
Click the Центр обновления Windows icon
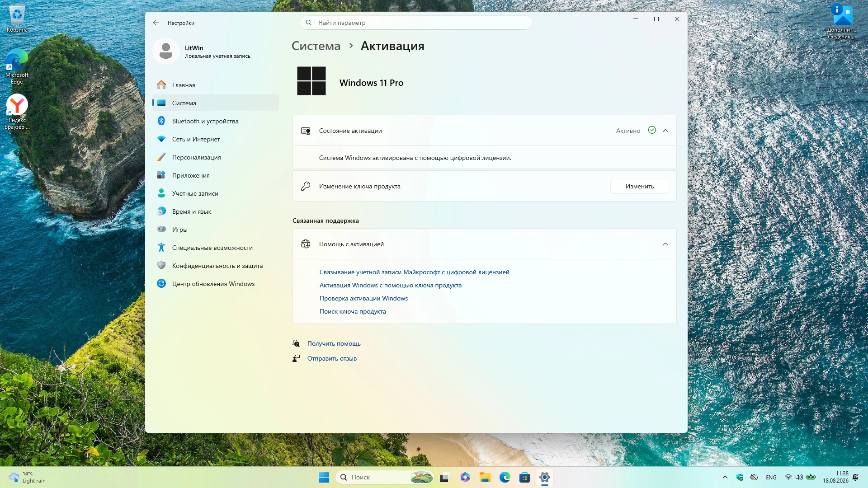161,284
